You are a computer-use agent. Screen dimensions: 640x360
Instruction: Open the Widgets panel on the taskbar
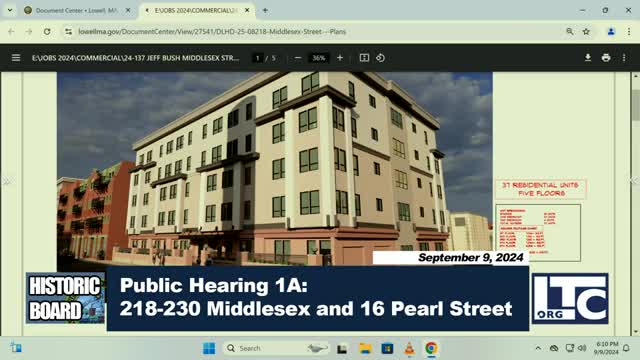[16, 348]
